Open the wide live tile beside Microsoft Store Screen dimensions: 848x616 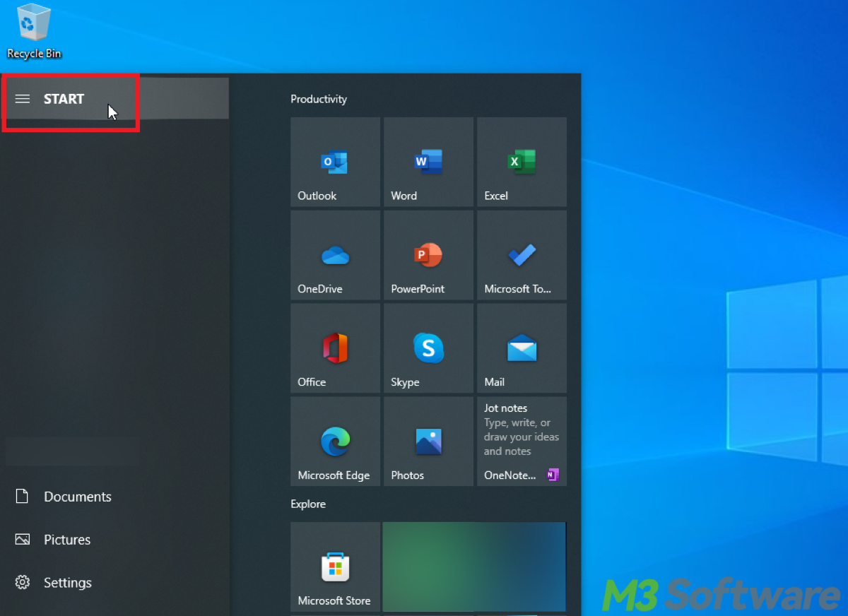coord(474,567)
